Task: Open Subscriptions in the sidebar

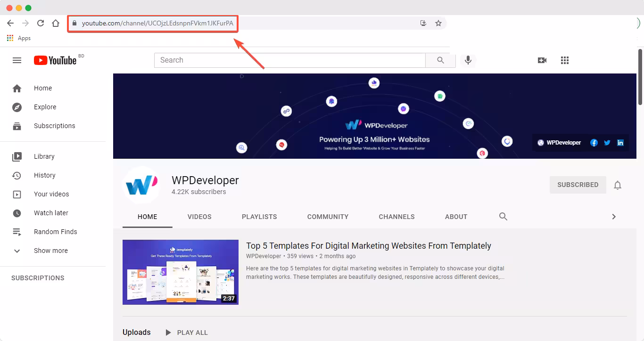Action: pos(53,126)
